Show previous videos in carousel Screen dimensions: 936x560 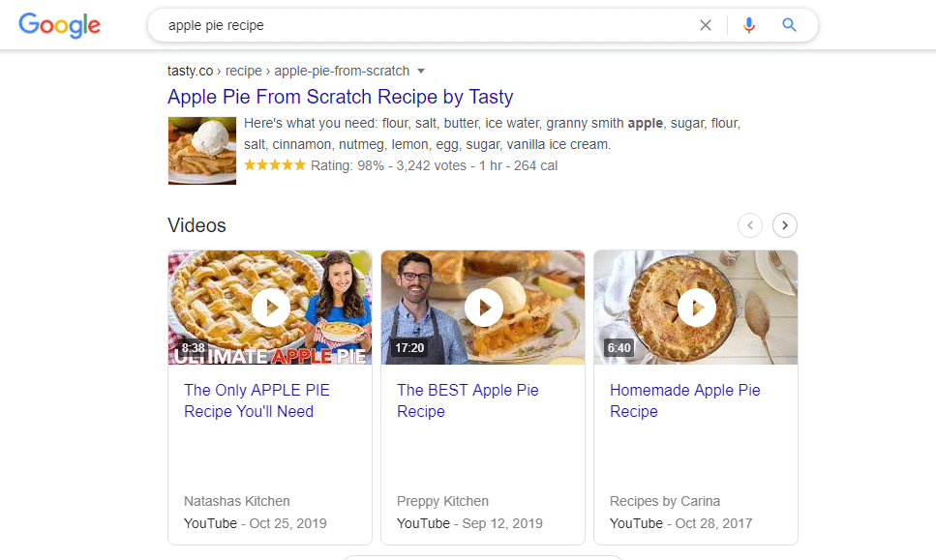[750, 225]
